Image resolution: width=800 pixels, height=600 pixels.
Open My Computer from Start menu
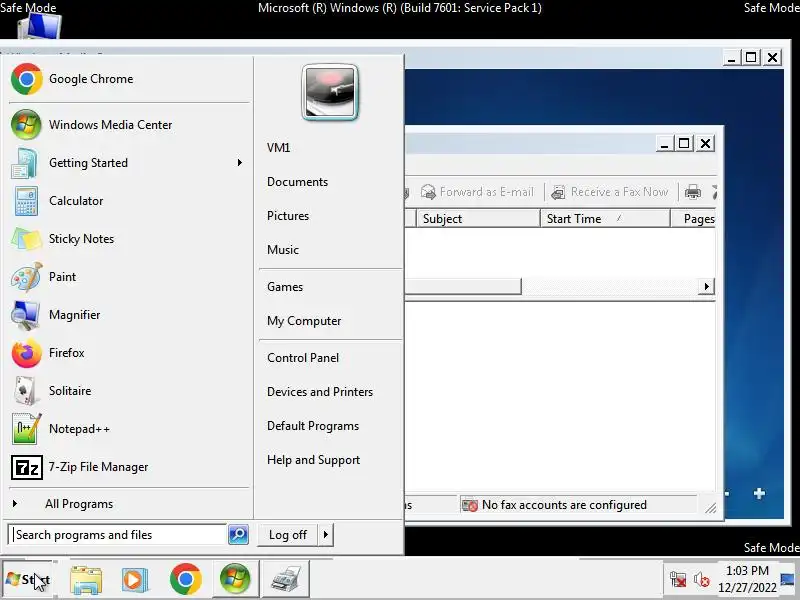(304, 321)
